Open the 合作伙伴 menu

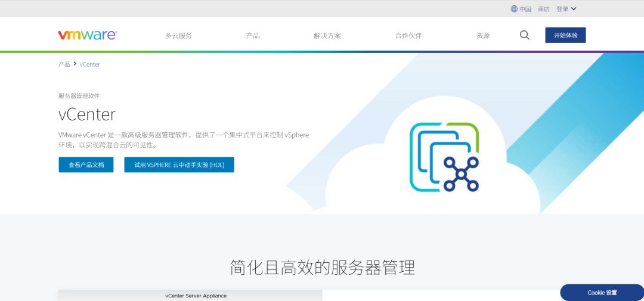coord(408,36)
